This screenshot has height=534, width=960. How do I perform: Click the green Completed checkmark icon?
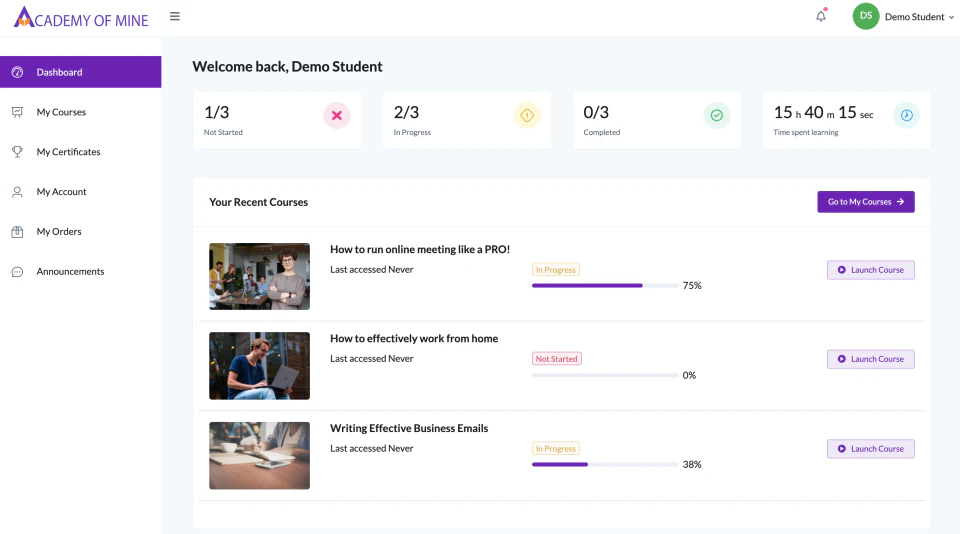(716, 116)
